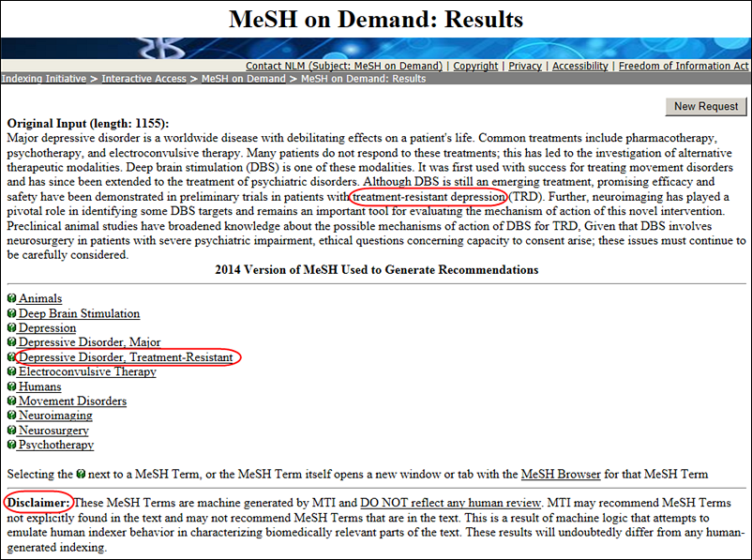Open the Psychotherapy term link
The image size is (752, 560).
tap(56, 445)
